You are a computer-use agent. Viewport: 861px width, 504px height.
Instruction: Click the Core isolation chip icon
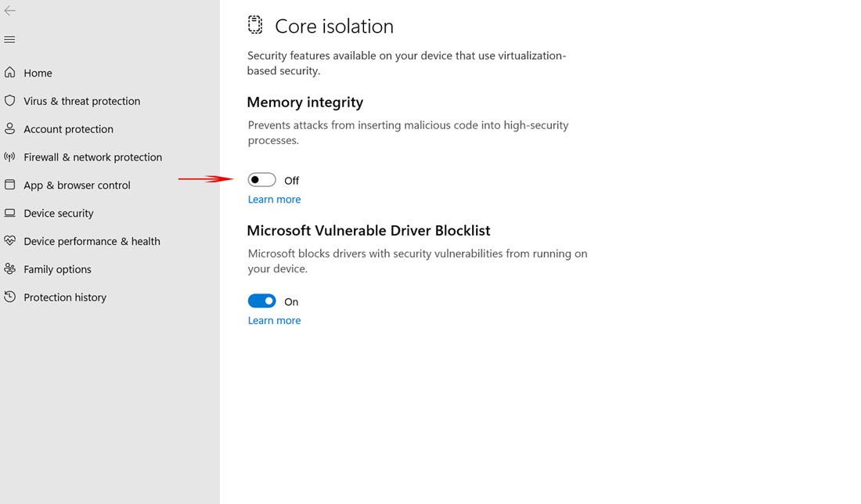click(255, 25)
